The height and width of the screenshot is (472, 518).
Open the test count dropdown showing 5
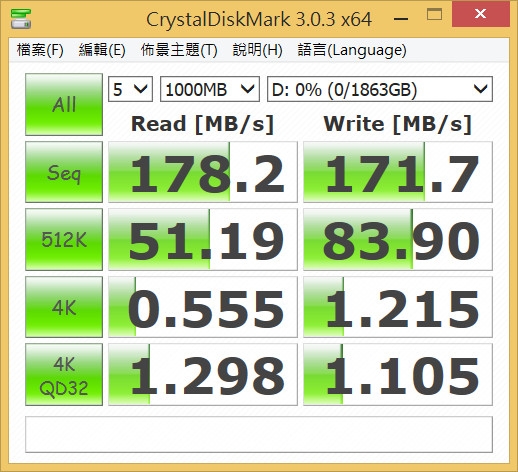(x=130, y=89)
